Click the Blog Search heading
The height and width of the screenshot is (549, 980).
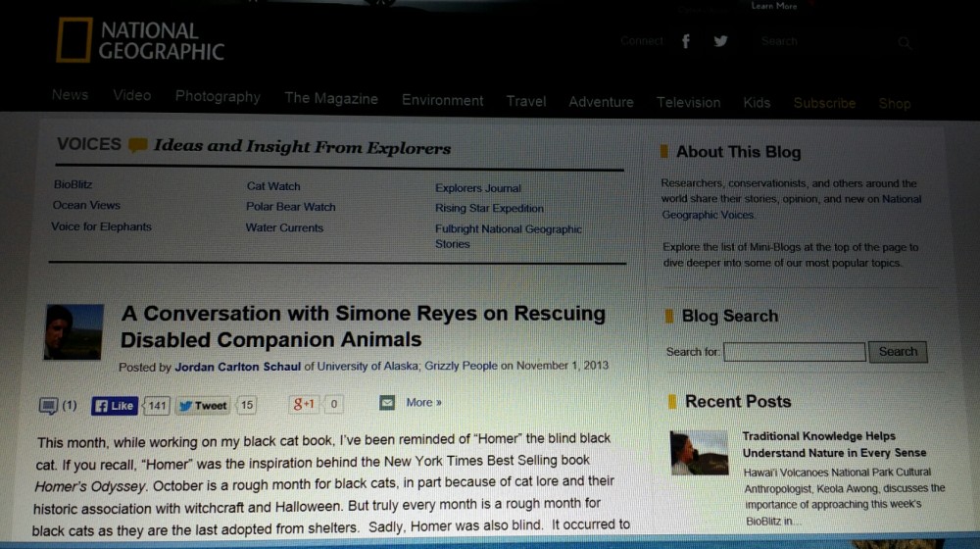click(x=730, y=316)
